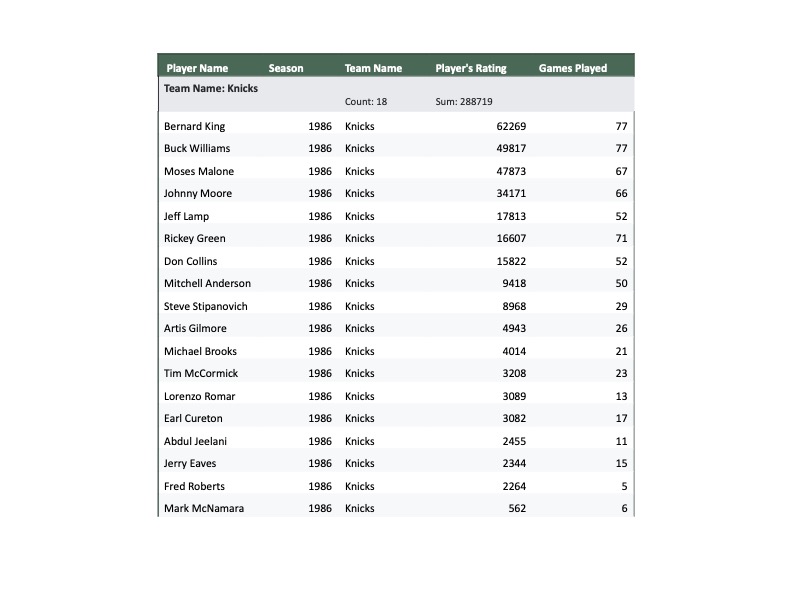792x612 pixels.
Task: Click the "Team Name: Knicks" group header
Action: tap(211, 88)
